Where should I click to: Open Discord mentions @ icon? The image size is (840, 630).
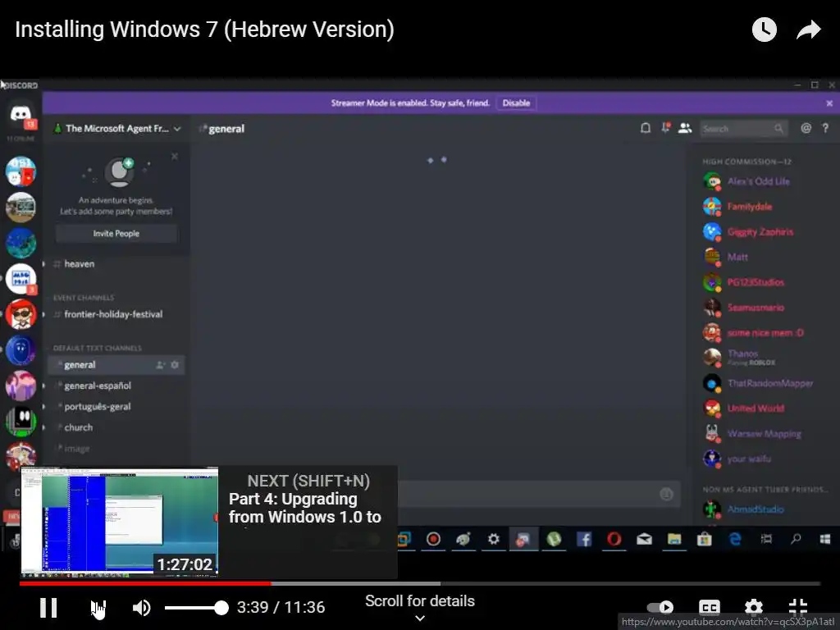click(x=806, y=128)
